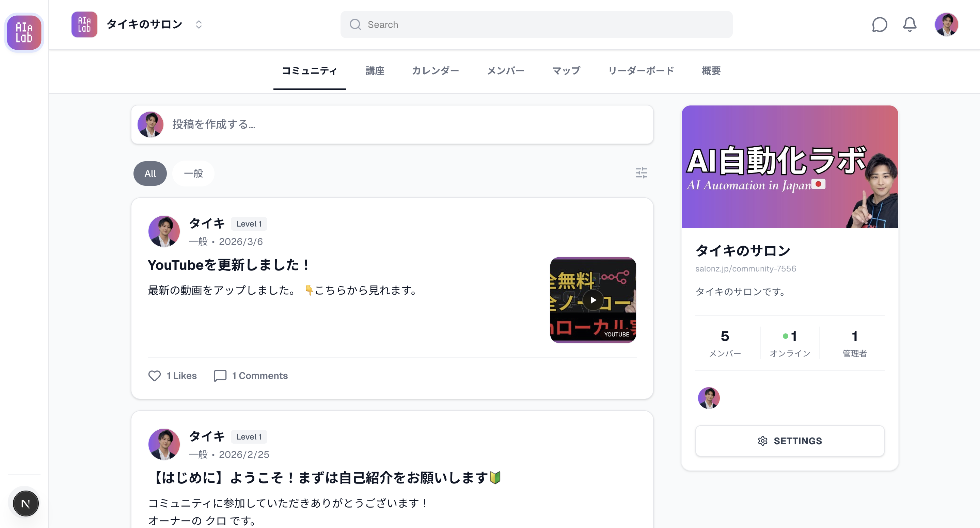This screenshot has height=528, width=980.
Task: Switch to the カレンダー tab
Action: (x=436, y=71)
